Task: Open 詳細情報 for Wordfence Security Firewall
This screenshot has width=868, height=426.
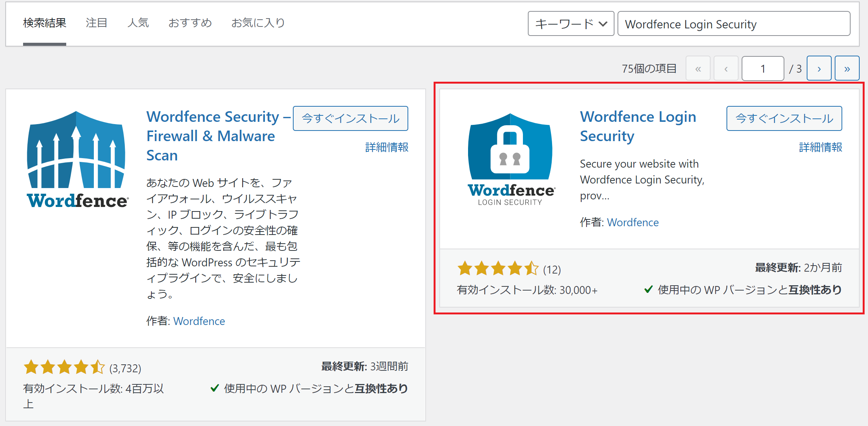Action: click(387, 147)
